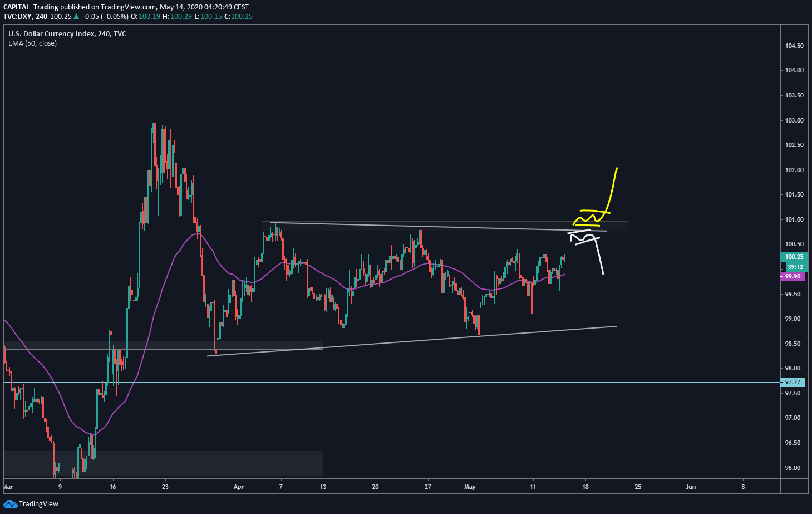Click the 96.00 price axis label
Image resolution: width=812 pixels, height=514 pixels.
click(x=793, y=468)
